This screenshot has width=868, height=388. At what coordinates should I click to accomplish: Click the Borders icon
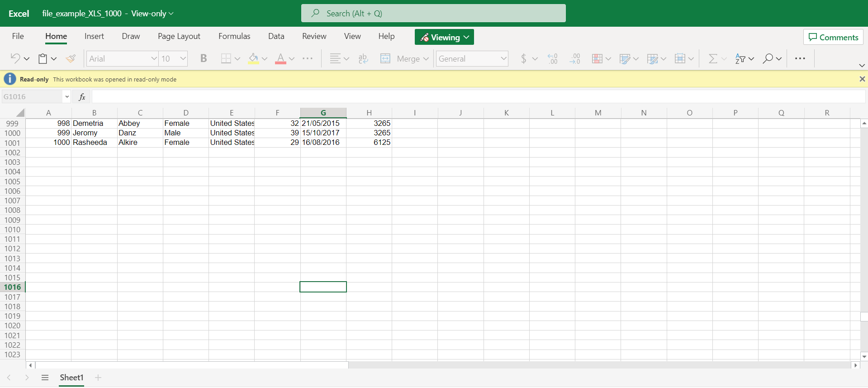[x=226, y=58]
